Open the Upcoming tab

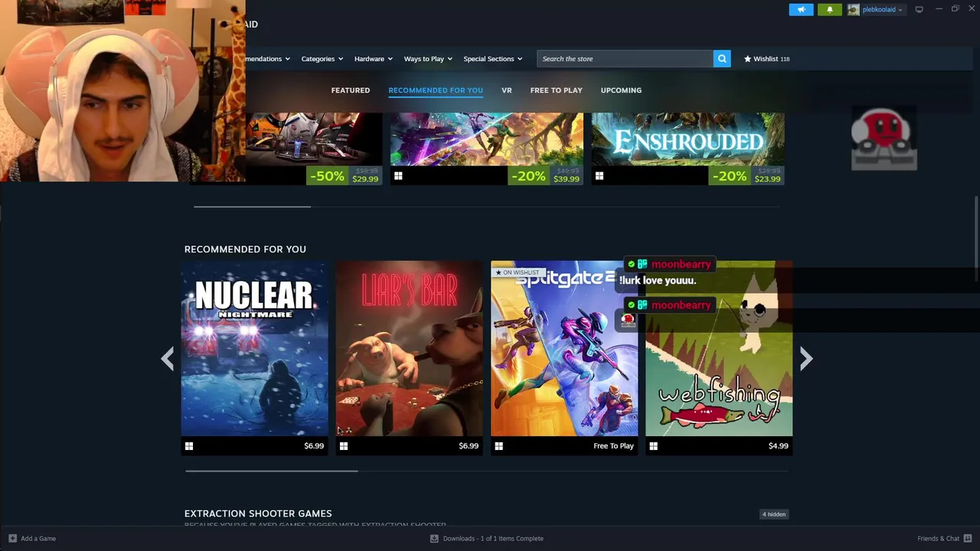point(621,90)
